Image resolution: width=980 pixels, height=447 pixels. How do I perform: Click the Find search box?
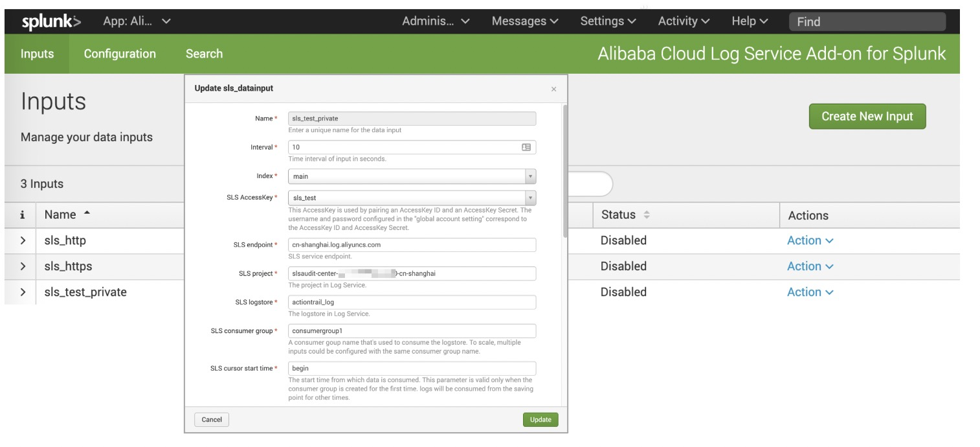tap(867, 21)
